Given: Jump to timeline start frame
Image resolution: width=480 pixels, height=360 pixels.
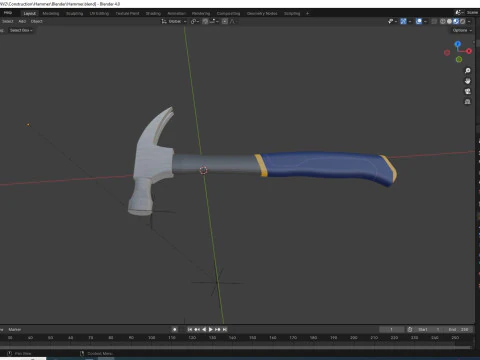Looking at the screenshot, I should [190, 329].
